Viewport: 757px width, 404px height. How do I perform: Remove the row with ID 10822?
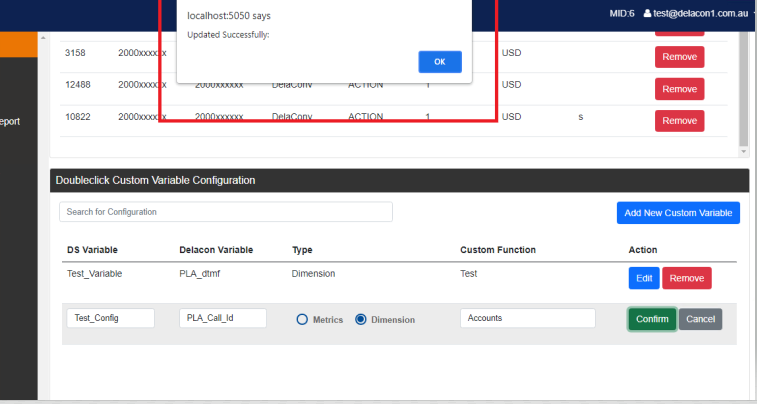[679, 121]
